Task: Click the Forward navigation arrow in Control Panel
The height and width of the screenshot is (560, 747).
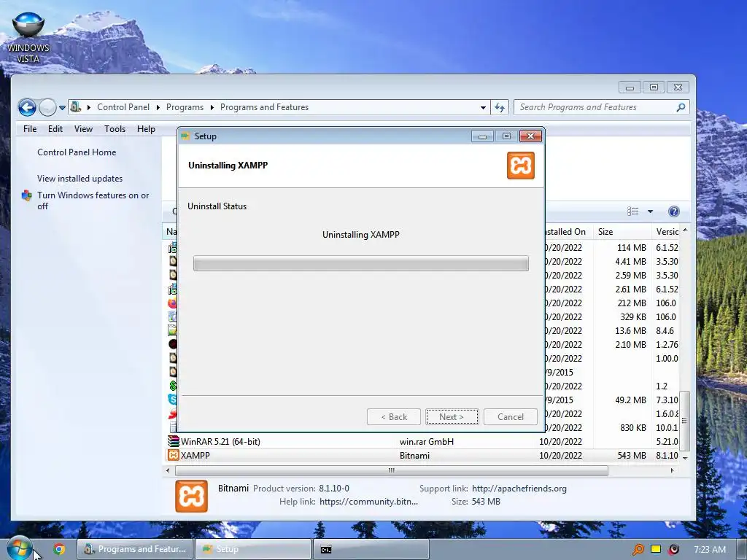Action: (47, 108)
